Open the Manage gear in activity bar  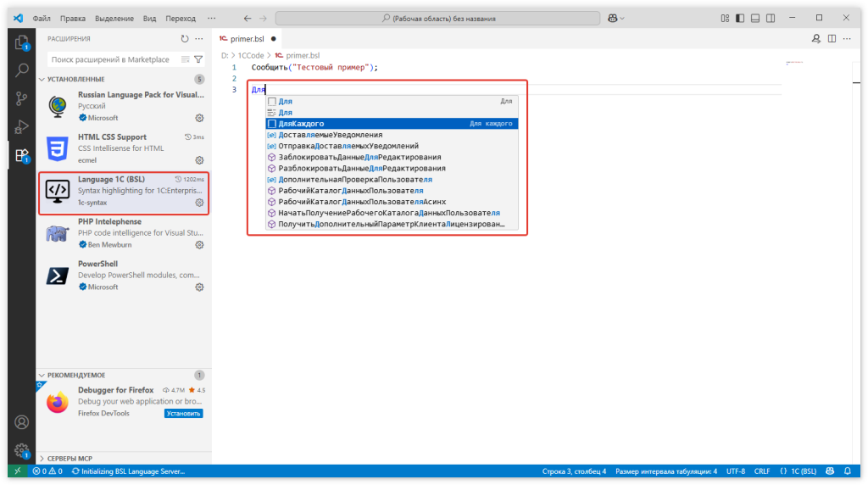(21, 451)
